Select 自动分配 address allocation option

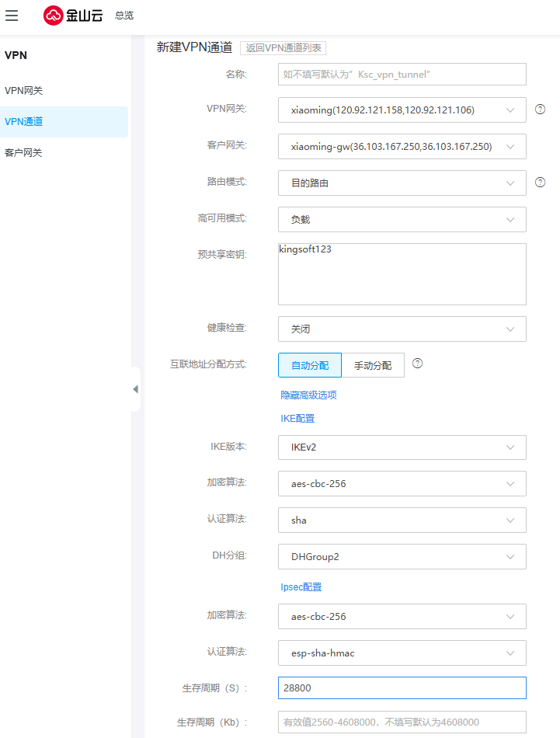[309, 365]
